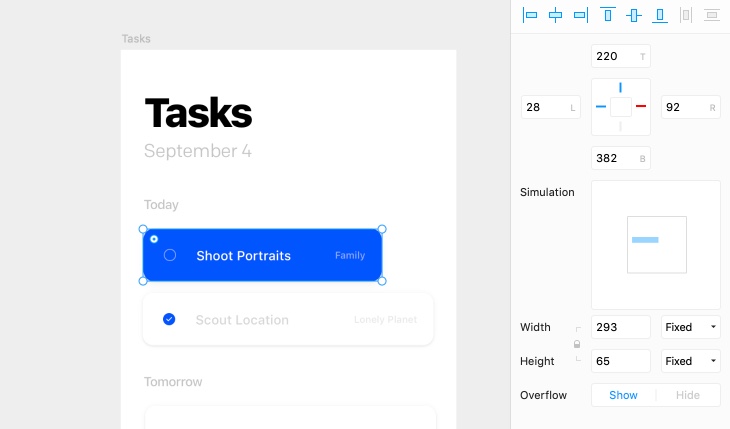This screenshot has width=730, height=429.
Task: Align selection to left edge
Action: [x=530, y=15]
